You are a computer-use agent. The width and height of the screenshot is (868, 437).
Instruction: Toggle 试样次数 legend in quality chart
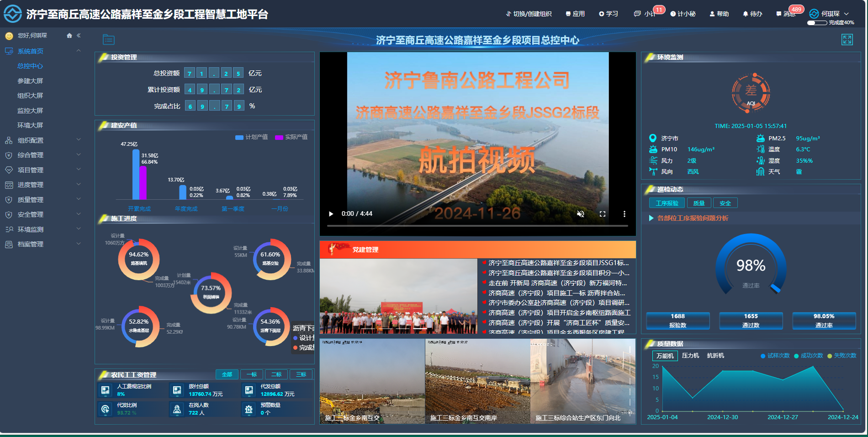click(775, 356)
